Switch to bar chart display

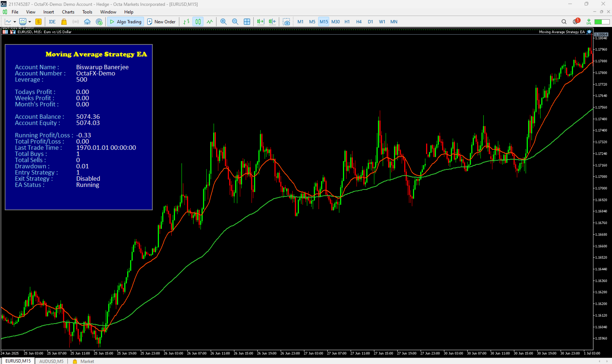[x=186, y=22]
